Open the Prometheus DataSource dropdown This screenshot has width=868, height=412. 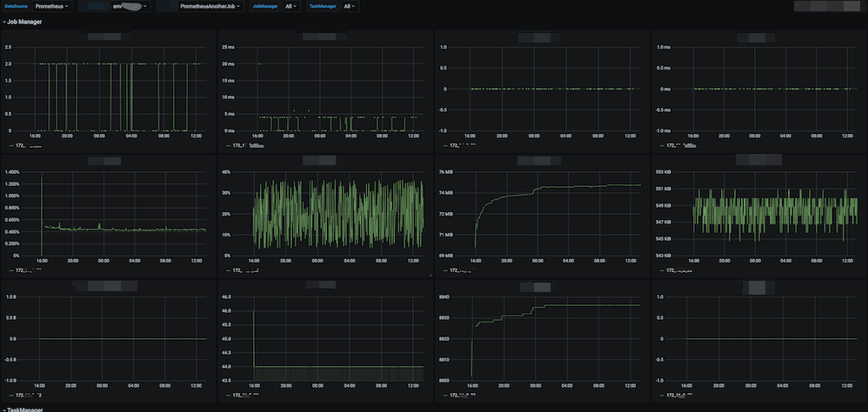point(51,6)
